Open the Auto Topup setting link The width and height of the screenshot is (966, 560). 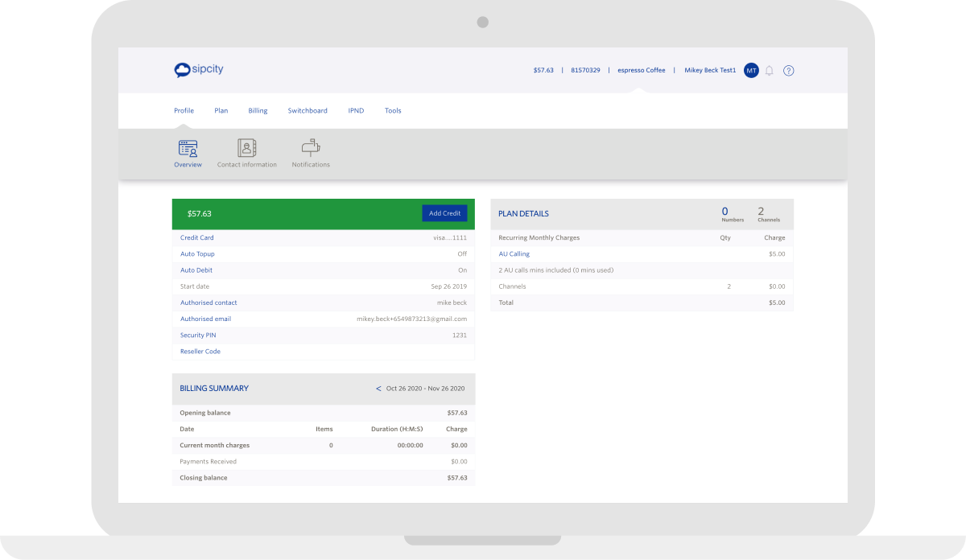point(197,254)
